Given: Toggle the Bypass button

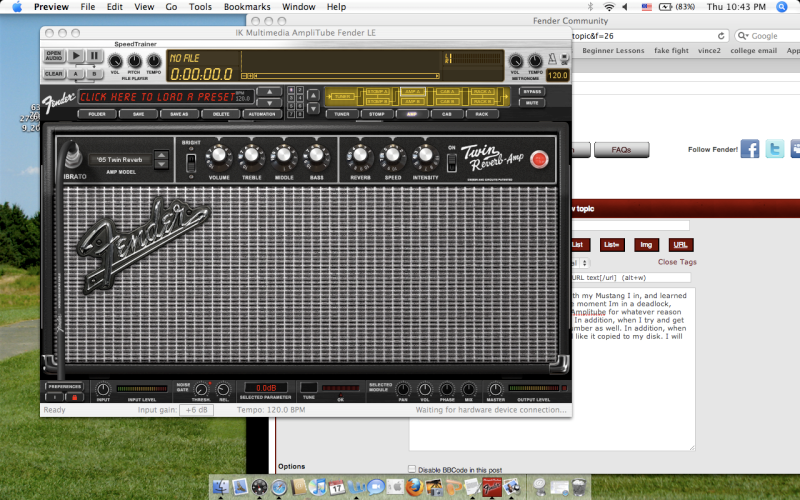Looking at the screenshot, I should click(533, 92).
